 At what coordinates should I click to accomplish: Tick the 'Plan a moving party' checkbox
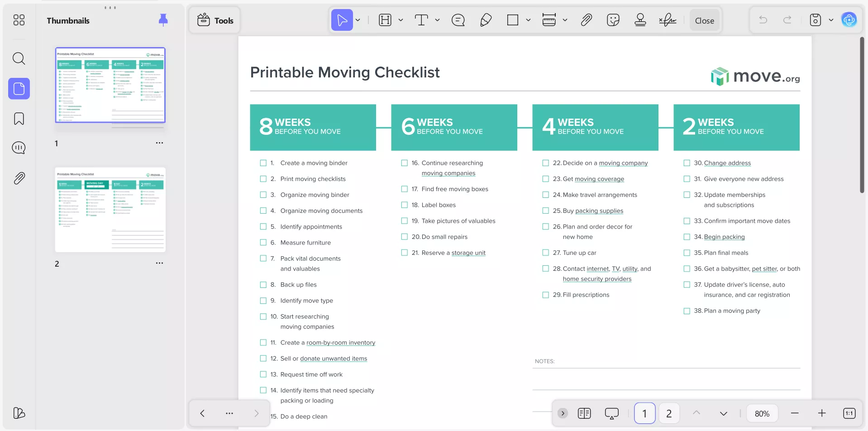tap(687, 311)
